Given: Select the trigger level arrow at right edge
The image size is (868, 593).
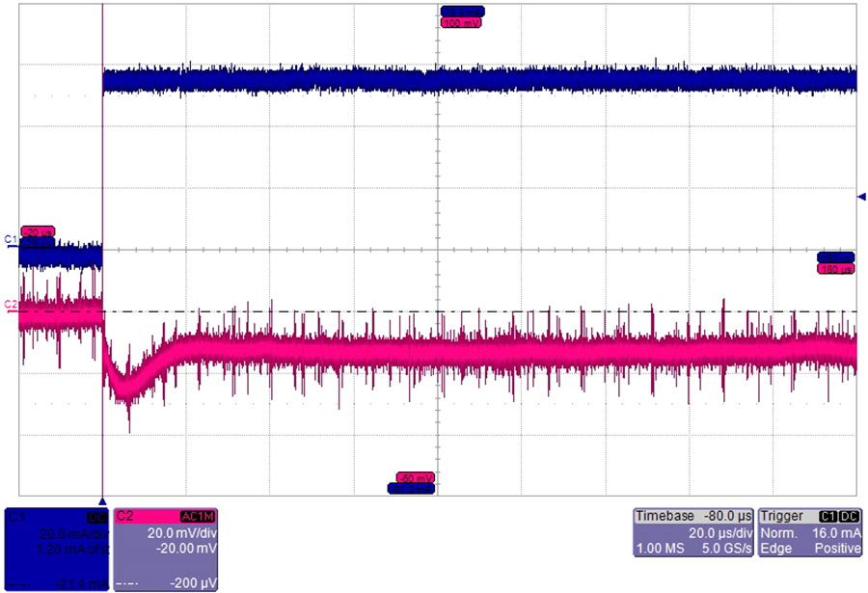Looking at the screenshot, I should click(x=861, y=197).
